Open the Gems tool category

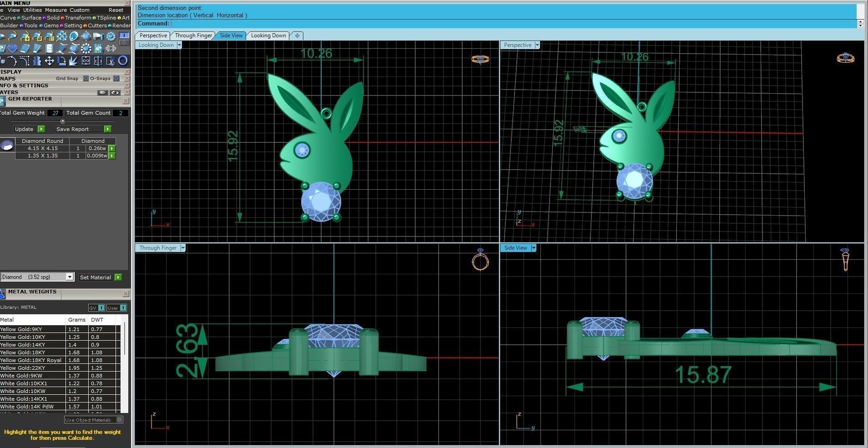click(x=51, y=25)
